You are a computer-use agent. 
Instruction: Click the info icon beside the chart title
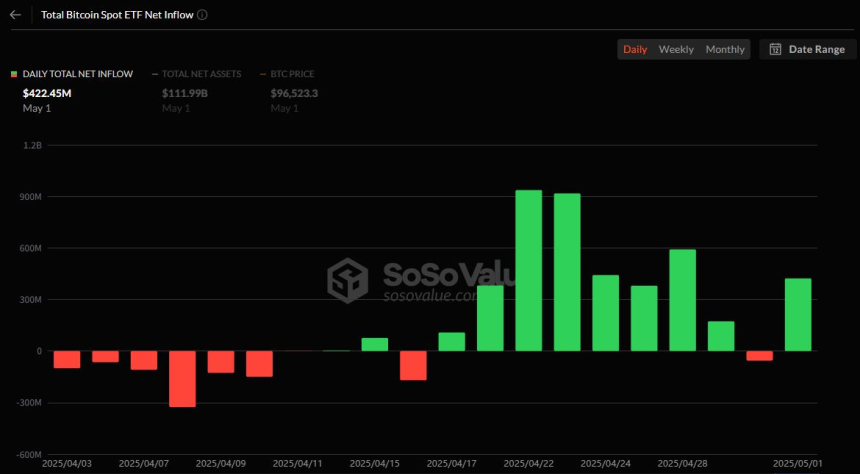point(203,16)
